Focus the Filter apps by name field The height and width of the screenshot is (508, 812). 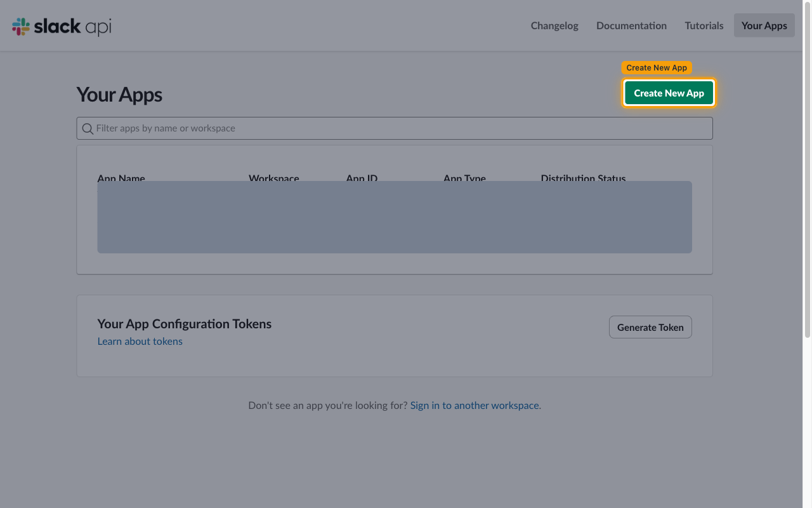pyautogui.click(x=395, y=128)
